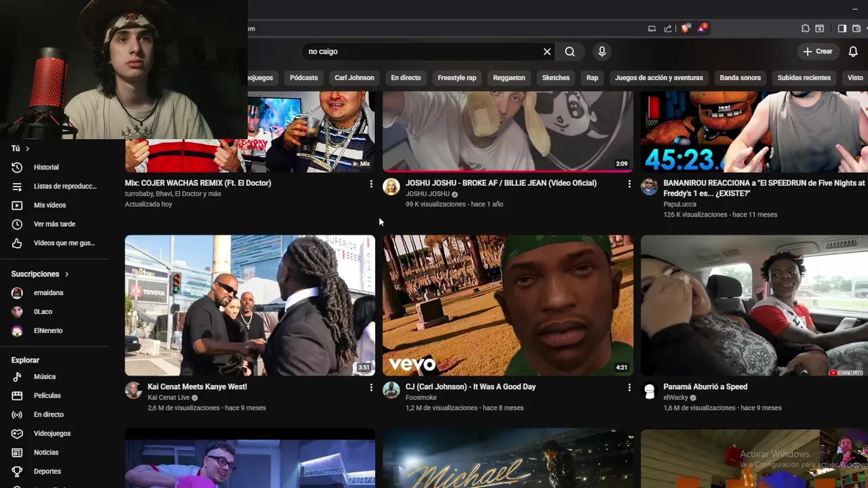
Task: Select the Reggaeton filter chip
Action: (509, 78)
